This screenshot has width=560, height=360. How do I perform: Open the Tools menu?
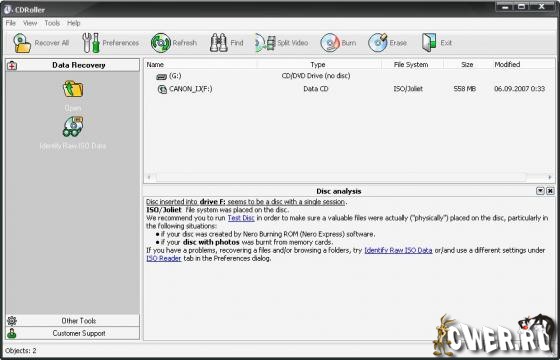click(x=52, y=23)
